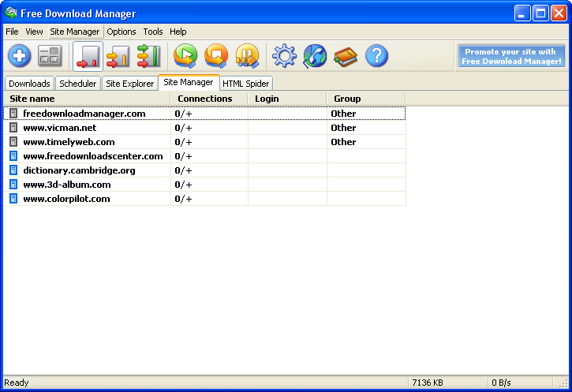Click the site icon beside www.vicman.net
The width and height of the screenshot is (572, 392).
[13, 128]
